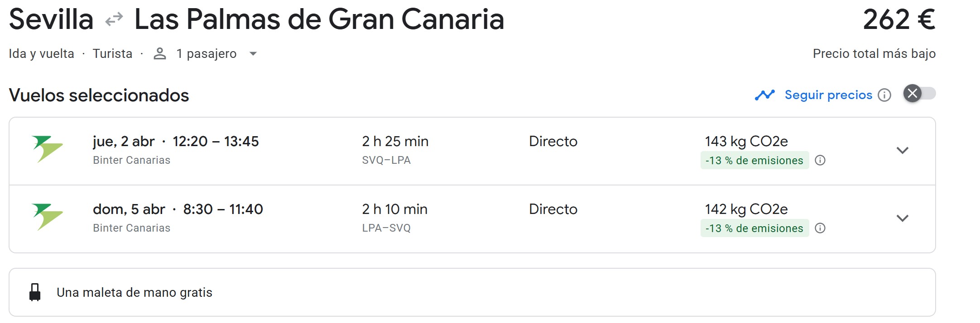Click the price tracking graph icon
This screenshot has height=323, width=980.
pos(764,95)
